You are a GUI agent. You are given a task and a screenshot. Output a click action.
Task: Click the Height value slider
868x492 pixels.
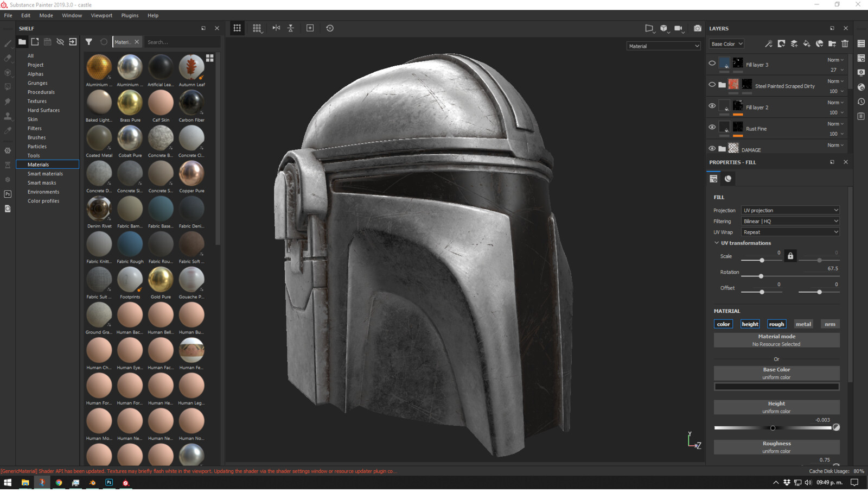pos(773,428)
